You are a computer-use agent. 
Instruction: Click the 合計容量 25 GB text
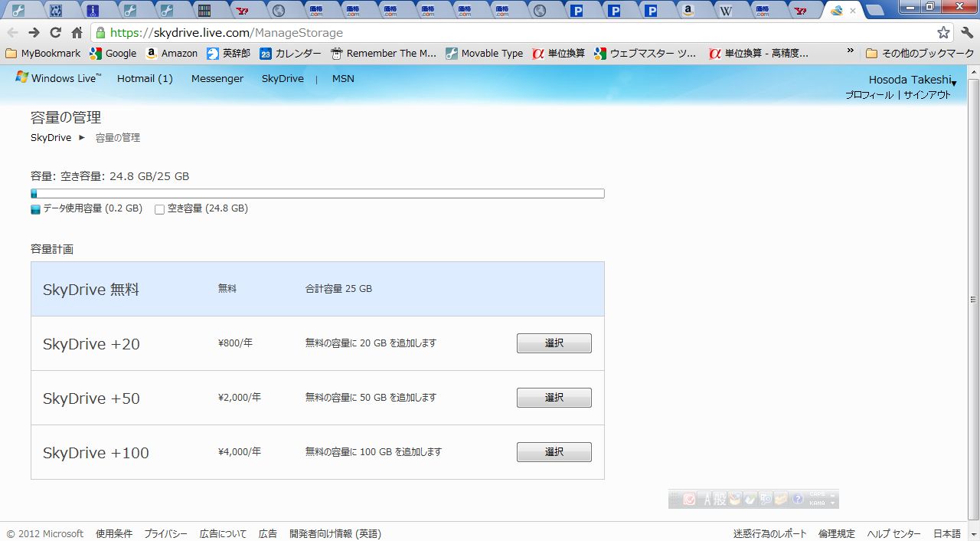(338, 289)
